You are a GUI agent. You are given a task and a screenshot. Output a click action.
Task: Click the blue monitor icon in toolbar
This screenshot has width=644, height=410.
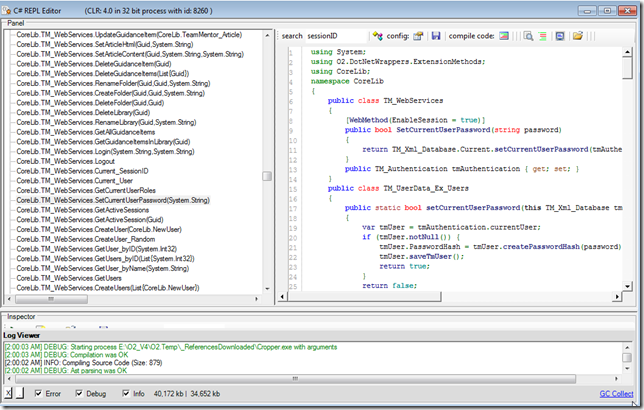tap(560, 36)
